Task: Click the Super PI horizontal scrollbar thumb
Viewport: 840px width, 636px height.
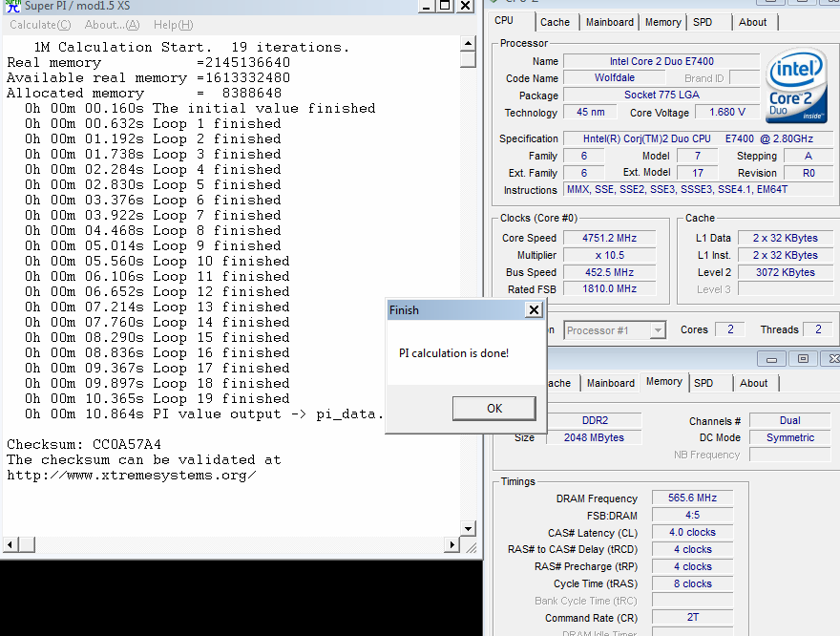Action: 27,545
